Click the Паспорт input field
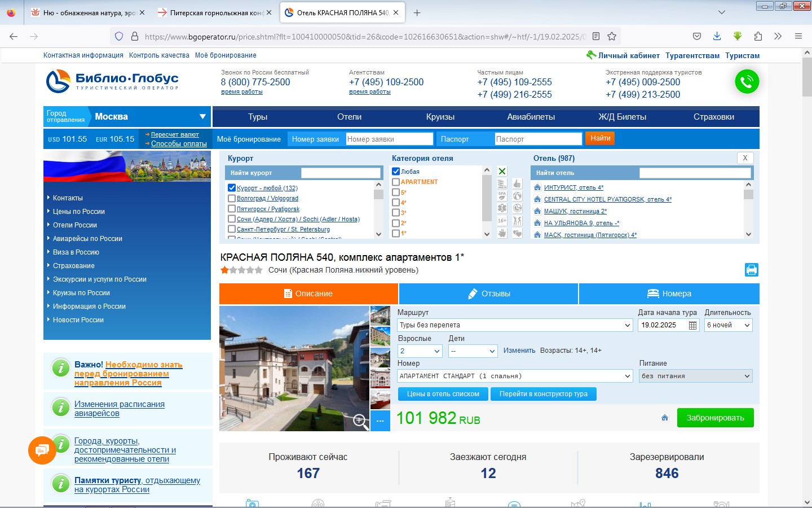Image resolution: width=812 pixels, height=508 pixels. (538, 139)
